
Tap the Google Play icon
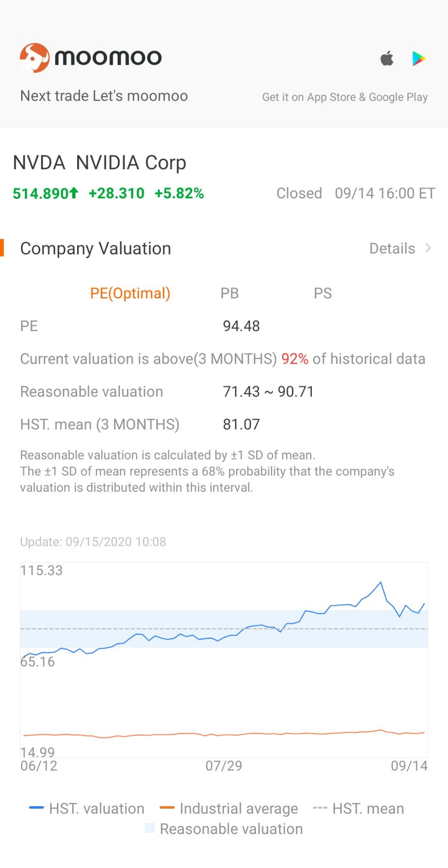click(419, 58)
